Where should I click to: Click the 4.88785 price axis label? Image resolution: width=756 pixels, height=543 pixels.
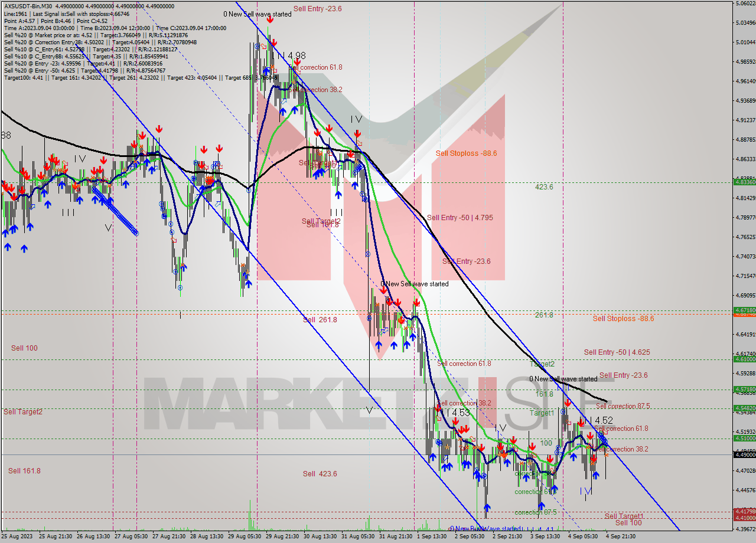tap(745, 139)
